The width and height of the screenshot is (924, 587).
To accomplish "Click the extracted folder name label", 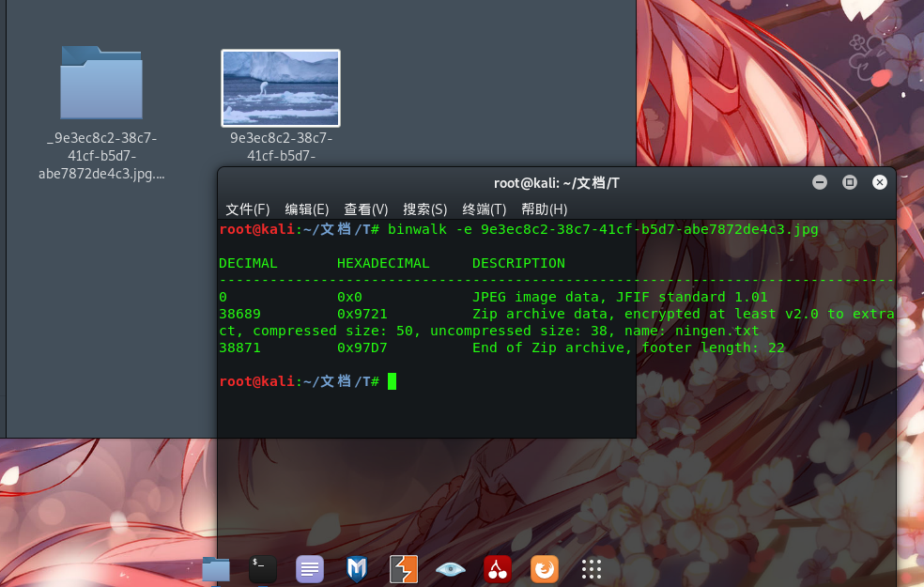I will 101,156.
